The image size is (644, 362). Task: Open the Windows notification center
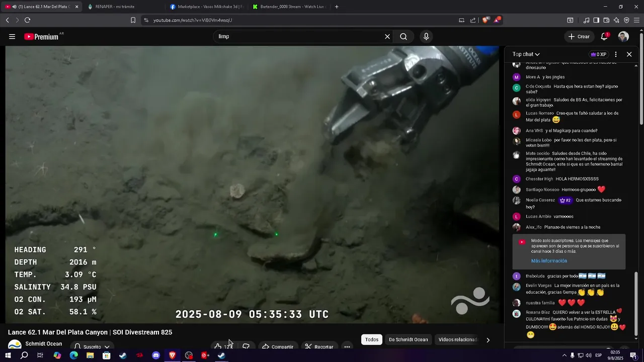tap(633, 355)
